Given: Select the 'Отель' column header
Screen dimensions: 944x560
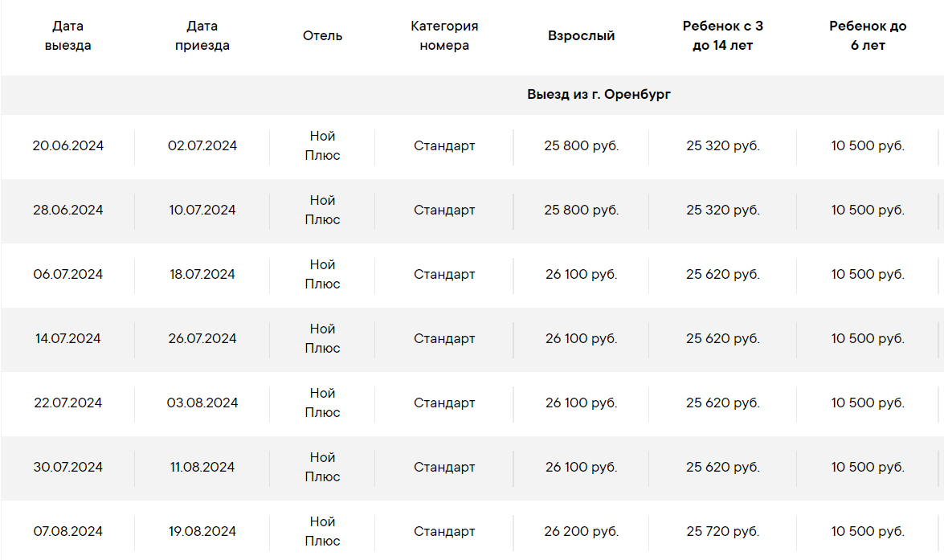Looking at the screenshot, I should [323, 35].
